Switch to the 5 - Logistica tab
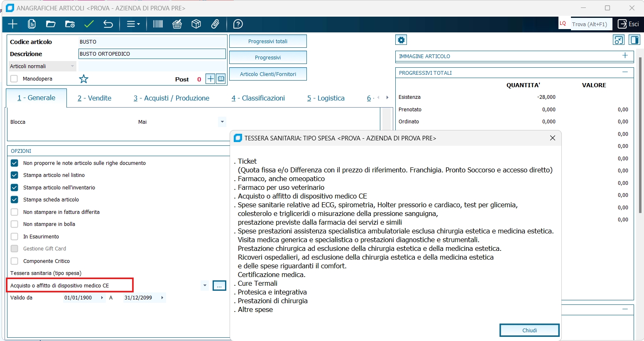Screen dimensions: 644x341 tap(326, 98)
